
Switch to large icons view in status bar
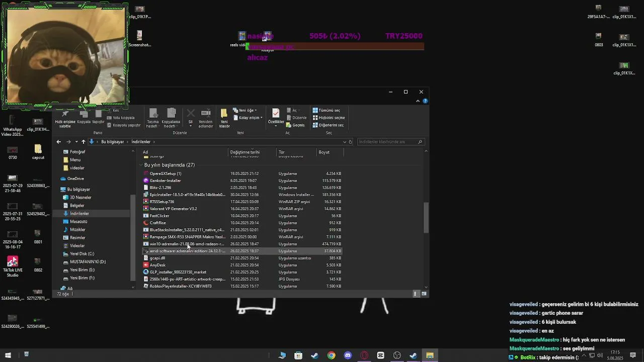point(424,294)
